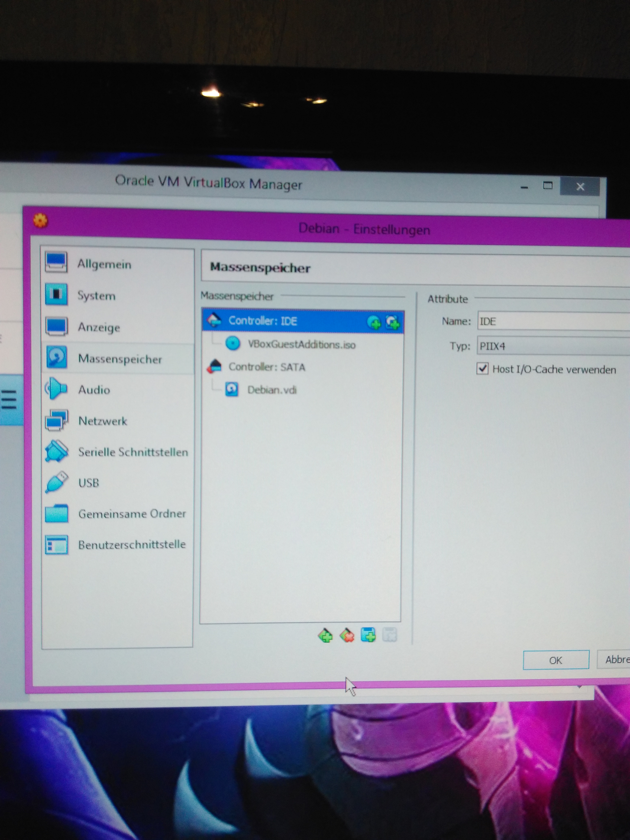
Task: Open the Anzeige settings section
Action: point(99,327)
